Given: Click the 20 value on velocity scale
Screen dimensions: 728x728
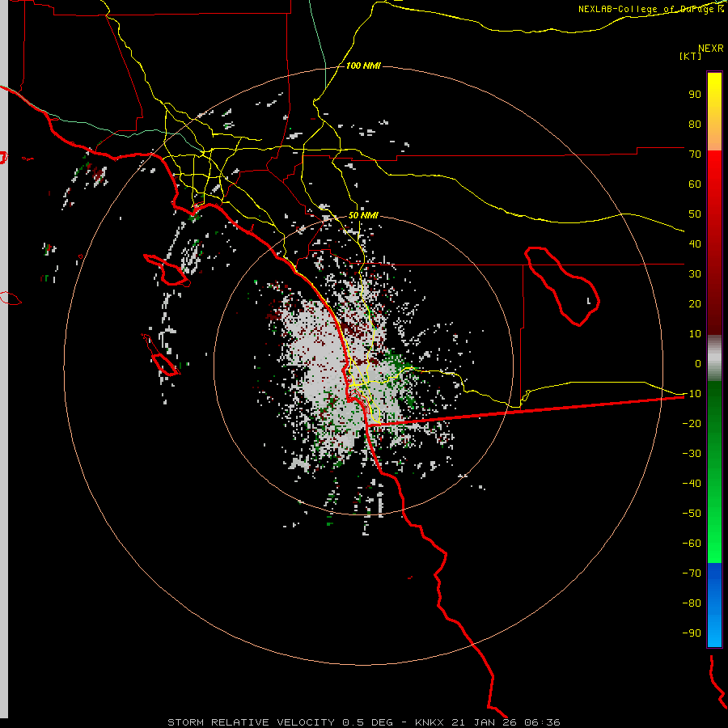Looking at the screenshot, I should tap(695, 303).
